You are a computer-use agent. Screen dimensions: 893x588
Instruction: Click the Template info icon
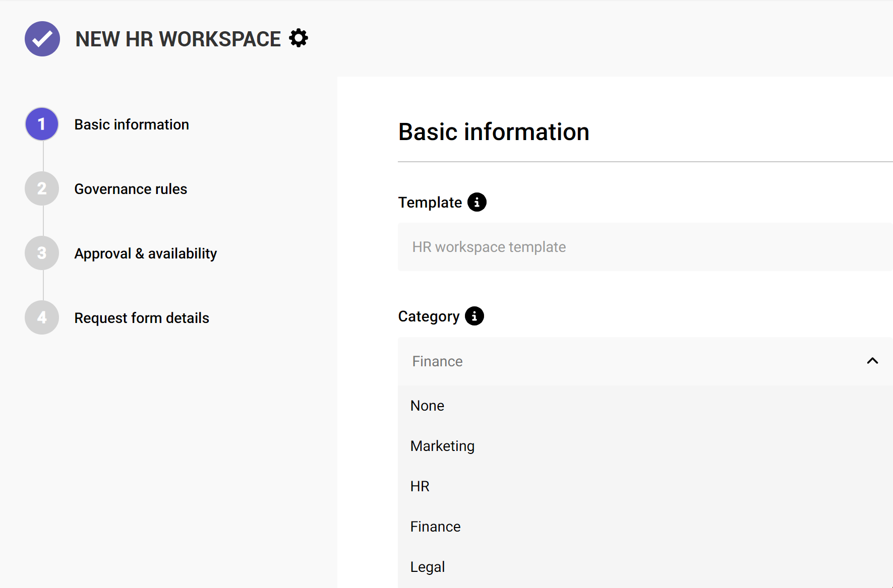[477, 202]
